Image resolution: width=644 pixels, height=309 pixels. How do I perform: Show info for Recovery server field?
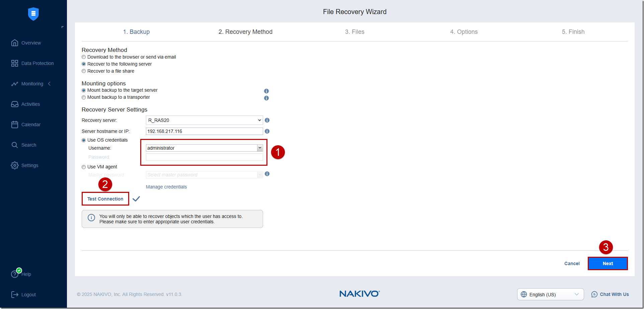click(267, 120)
